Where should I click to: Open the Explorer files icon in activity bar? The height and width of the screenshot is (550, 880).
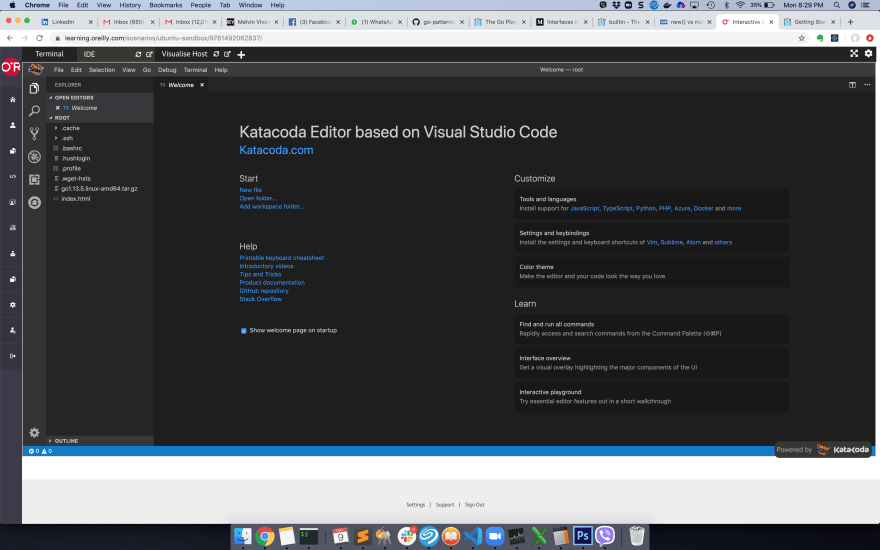pyautogui.click(x=34, y=88)
